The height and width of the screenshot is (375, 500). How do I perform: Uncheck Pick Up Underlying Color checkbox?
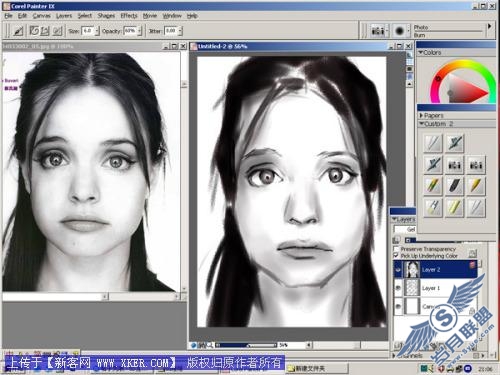396,256
